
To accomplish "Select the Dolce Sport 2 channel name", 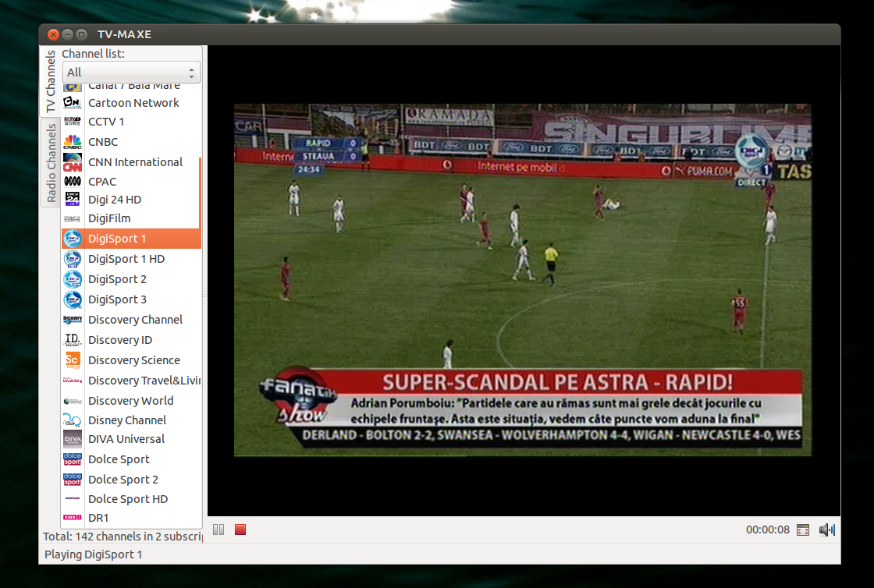I will (x=123, y=480).
